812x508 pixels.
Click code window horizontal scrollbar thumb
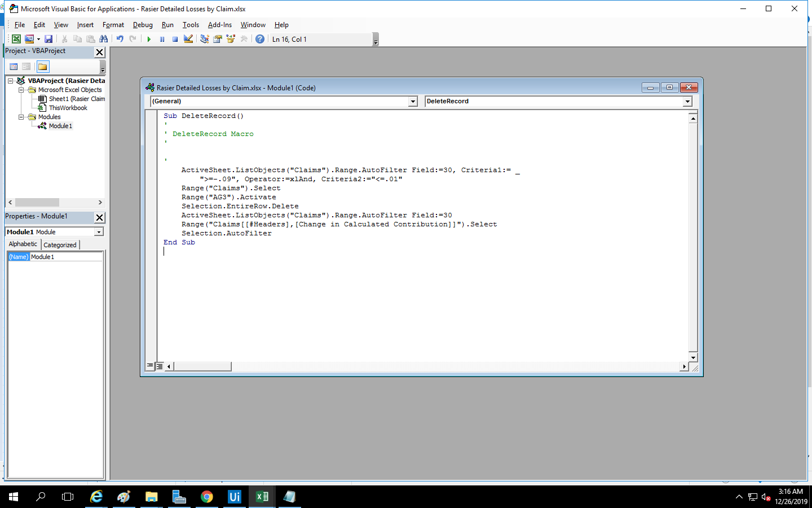[x=202, y=367]
